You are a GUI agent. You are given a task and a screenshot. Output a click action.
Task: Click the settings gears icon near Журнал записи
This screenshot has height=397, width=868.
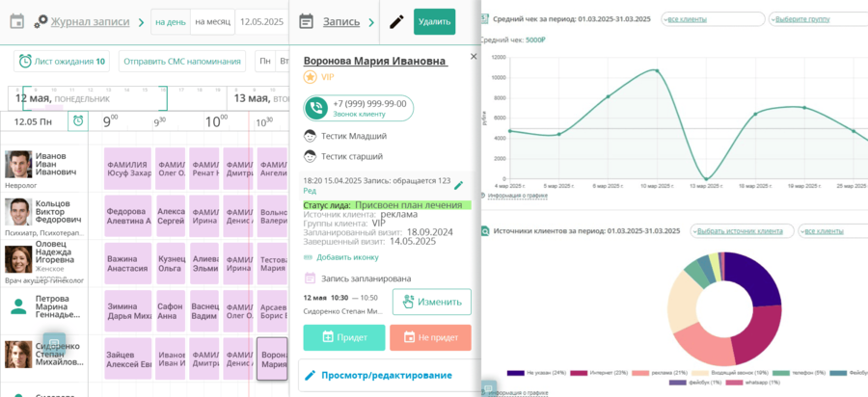tap(41, 21)
